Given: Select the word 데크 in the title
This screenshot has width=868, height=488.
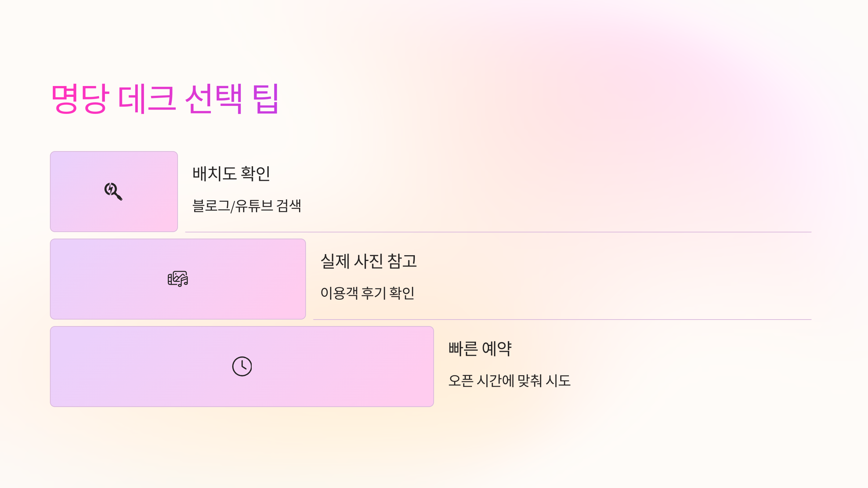Looking at the screenshot, I should [x=147, y=98].
